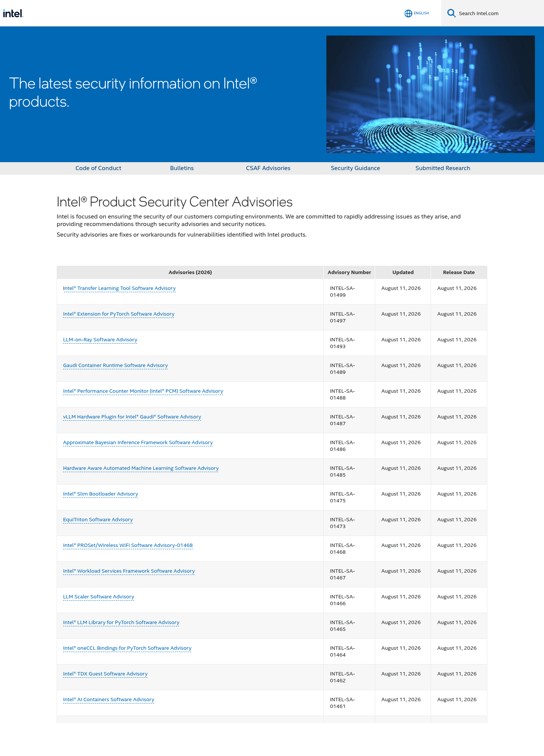Open Intel TDX Guest Software Advisory

tap(105, 674)
